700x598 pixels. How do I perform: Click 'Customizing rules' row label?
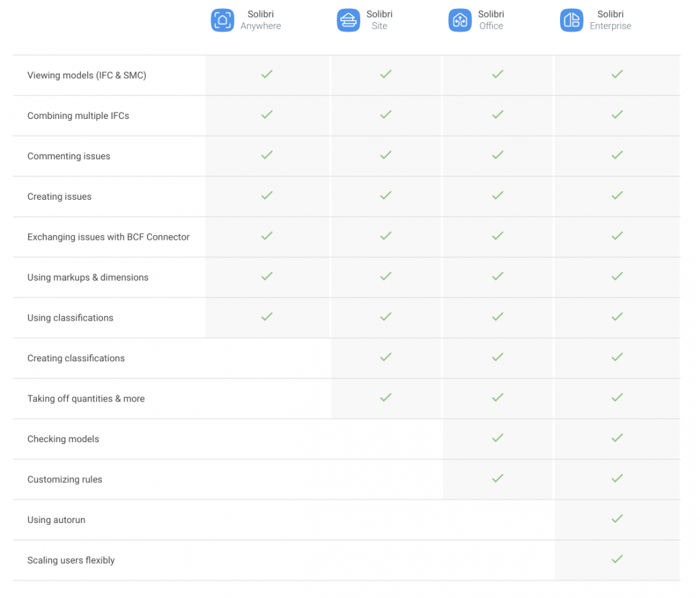click(65, 479)
